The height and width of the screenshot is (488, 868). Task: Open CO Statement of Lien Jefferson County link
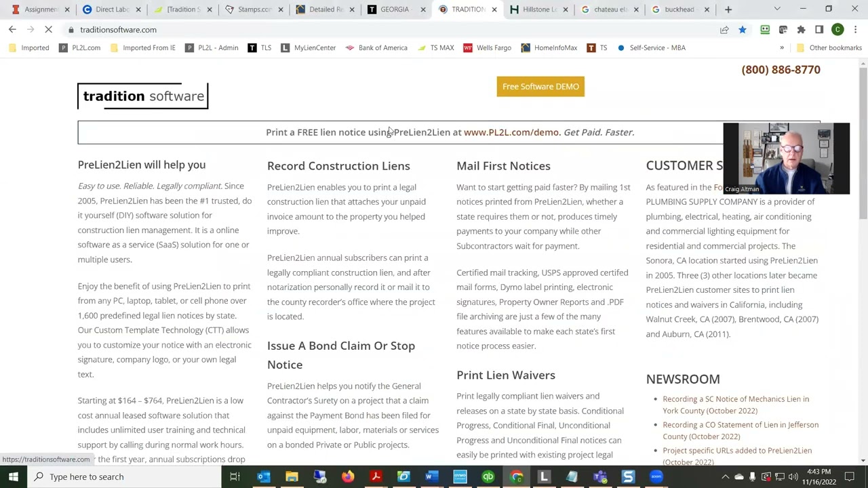coord(741,430)
